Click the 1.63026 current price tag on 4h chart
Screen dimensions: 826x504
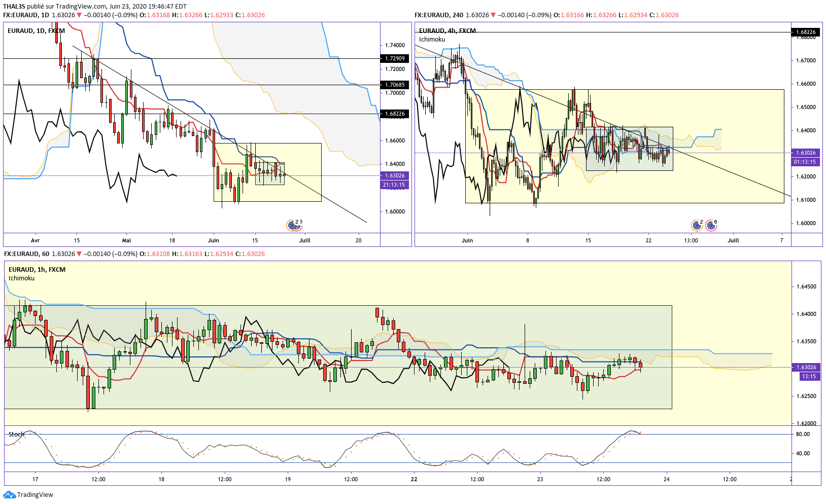click(806, 153)
